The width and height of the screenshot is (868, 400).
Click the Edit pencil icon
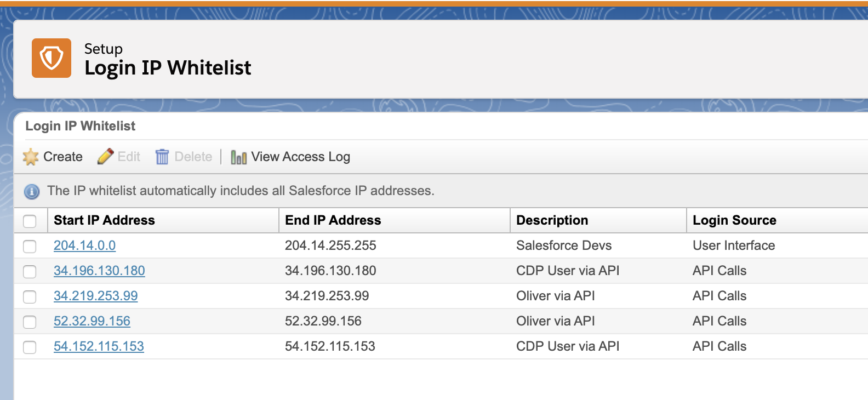tap(105, 157)
